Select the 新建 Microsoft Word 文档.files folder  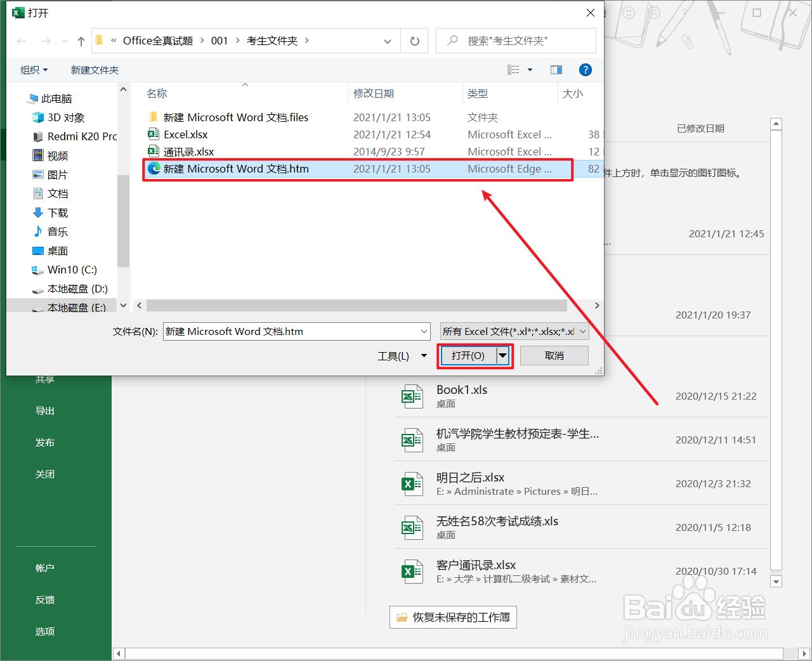point(236,117)
